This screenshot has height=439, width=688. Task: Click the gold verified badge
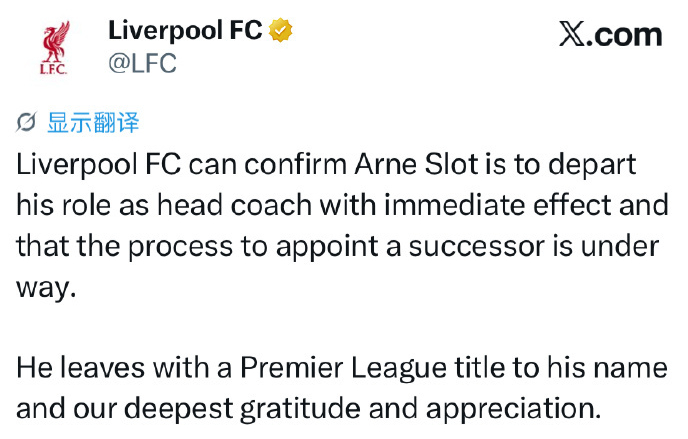click(x=280, y=30)
